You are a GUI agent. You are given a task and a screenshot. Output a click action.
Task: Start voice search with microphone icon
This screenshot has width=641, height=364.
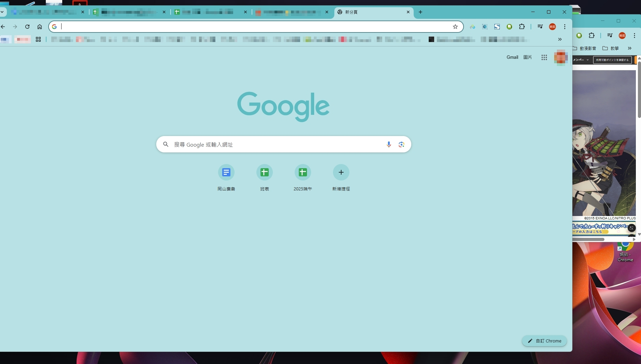(389, 145)
